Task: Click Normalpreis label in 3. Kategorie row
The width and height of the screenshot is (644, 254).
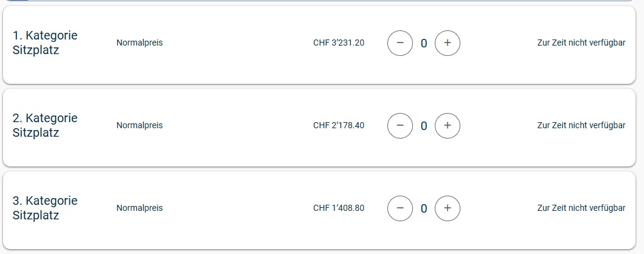Action: [x=139, y=208]
